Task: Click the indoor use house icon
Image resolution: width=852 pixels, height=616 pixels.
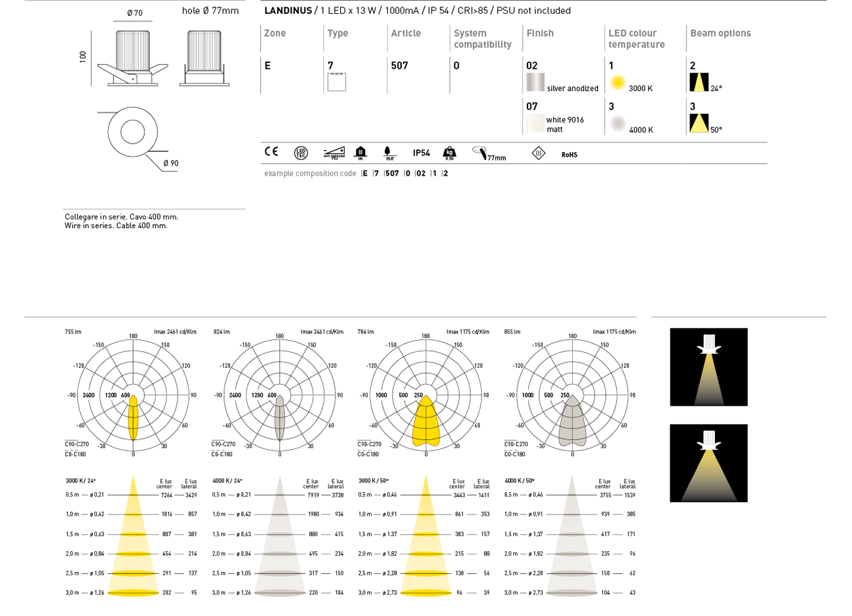Action: (x=360, y=153)
